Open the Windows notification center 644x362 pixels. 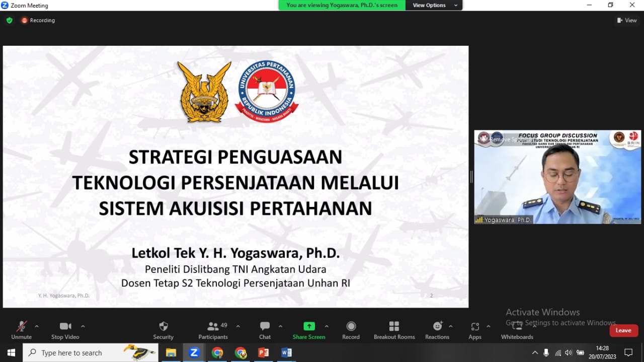click(628, 352)
